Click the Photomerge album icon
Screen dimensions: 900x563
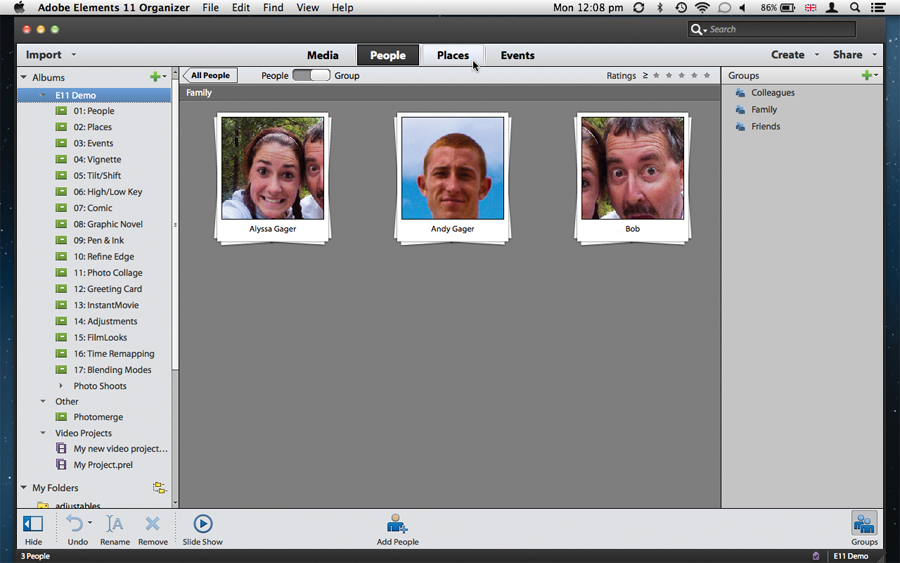click(61, 417)
